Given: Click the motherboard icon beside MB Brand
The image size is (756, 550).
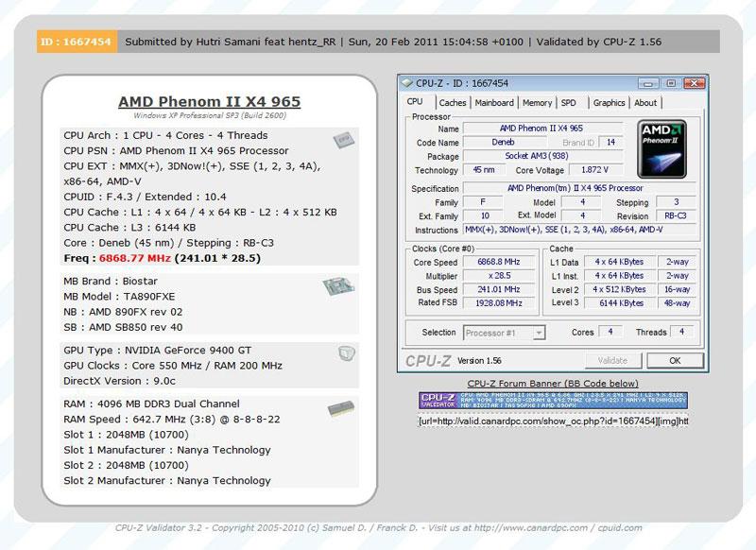Looking at the screenshot, I should pos(339,286).
